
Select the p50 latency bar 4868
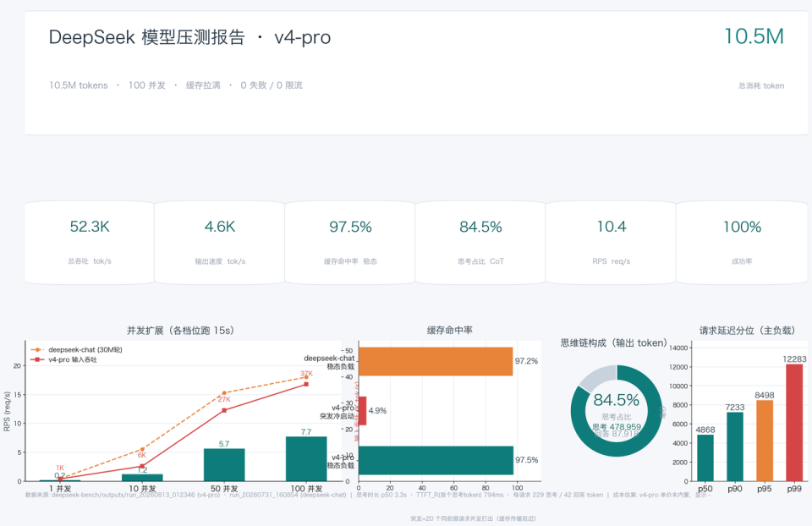click(705, 458)
